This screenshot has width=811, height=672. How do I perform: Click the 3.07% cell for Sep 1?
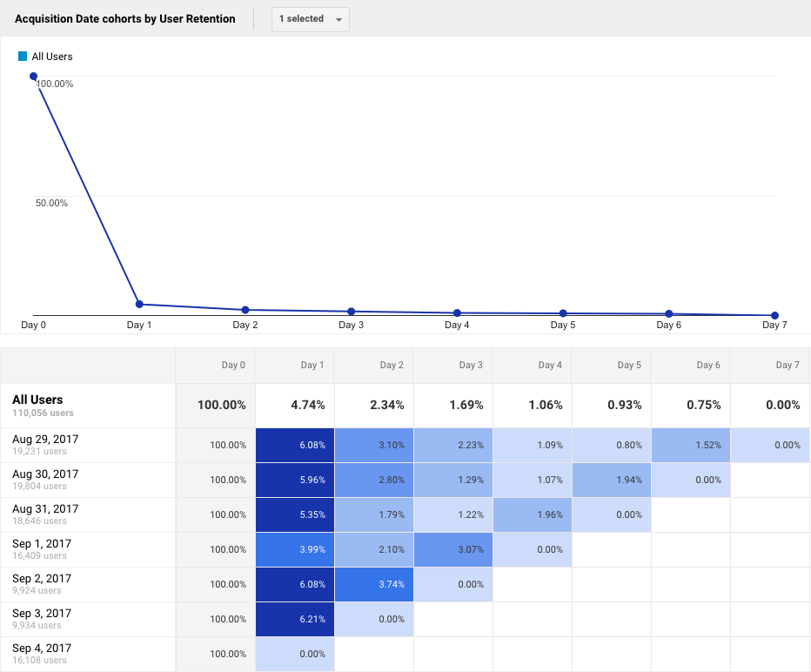453,549
